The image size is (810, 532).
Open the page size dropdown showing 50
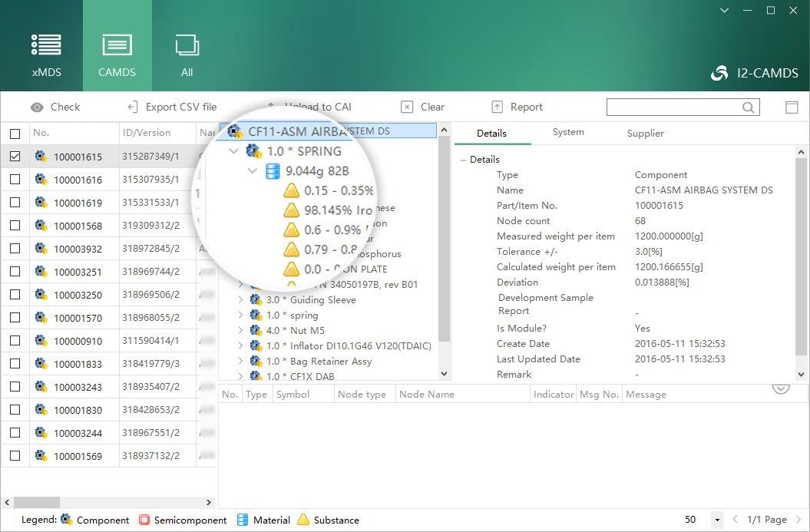(x=716, y=520)
